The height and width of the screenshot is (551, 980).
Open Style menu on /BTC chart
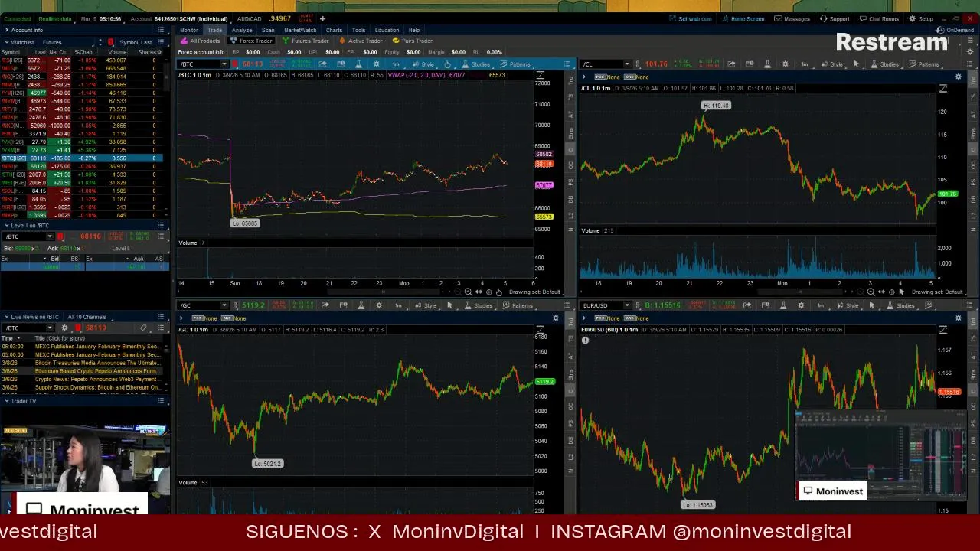click(x=423, y=64)
